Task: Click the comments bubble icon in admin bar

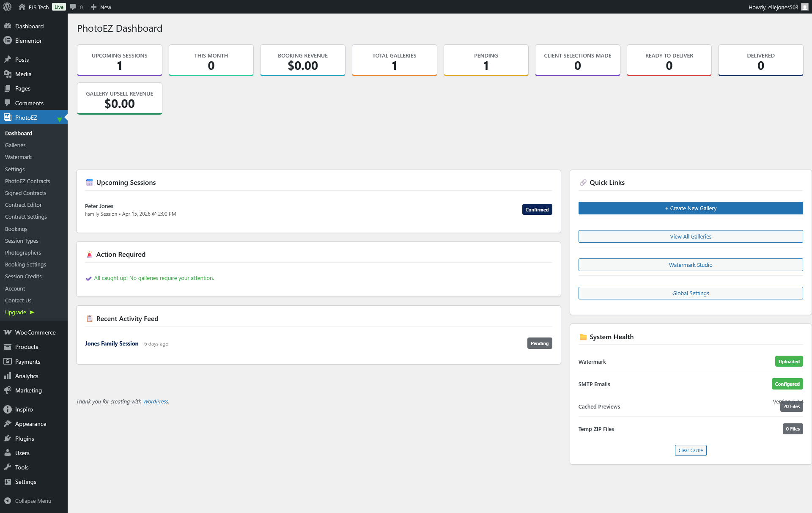Action: pos(73,7)
